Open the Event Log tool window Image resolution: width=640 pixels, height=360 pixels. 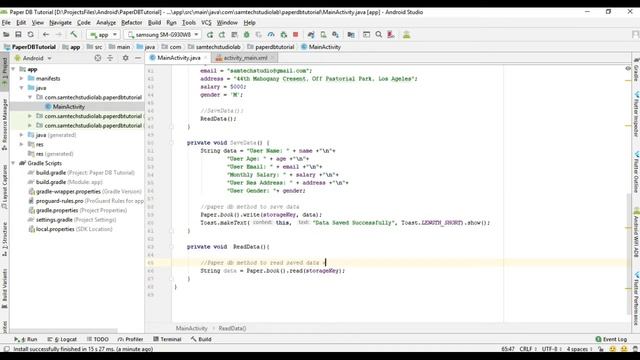click(x=611, y=339)
